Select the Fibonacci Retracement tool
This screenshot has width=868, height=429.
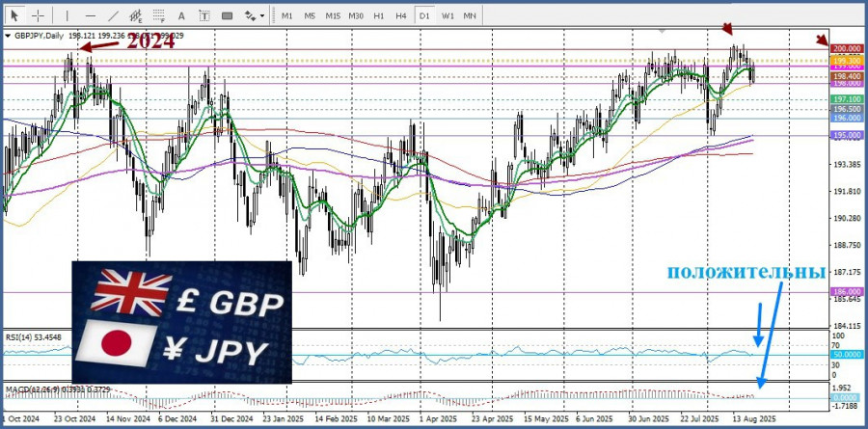[x=159, y=15]
